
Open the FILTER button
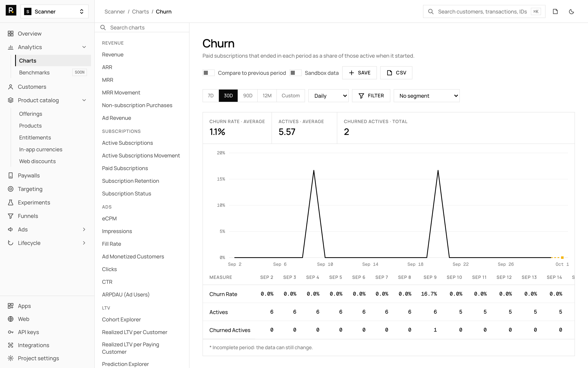click(371, 96)
